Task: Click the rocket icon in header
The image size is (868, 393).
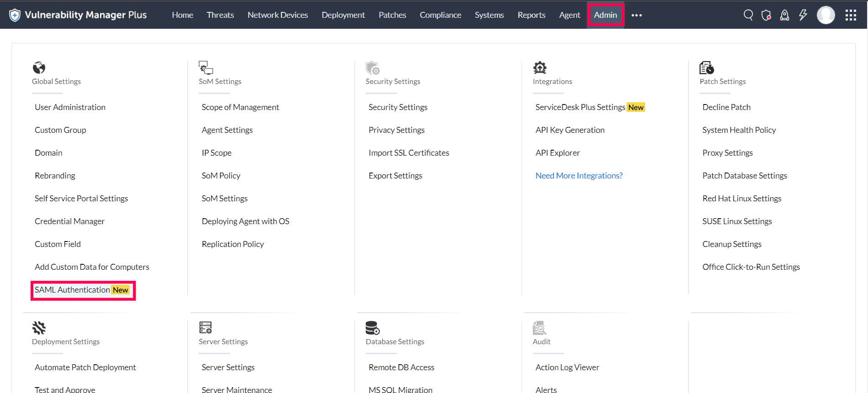Action: pos(784,15)
